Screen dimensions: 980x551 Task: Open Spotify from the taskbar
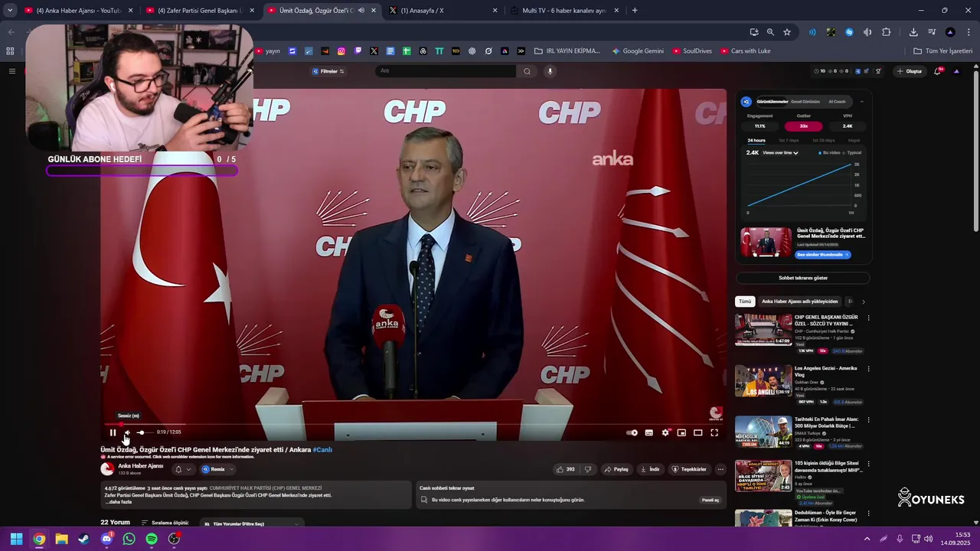(152, 539)
